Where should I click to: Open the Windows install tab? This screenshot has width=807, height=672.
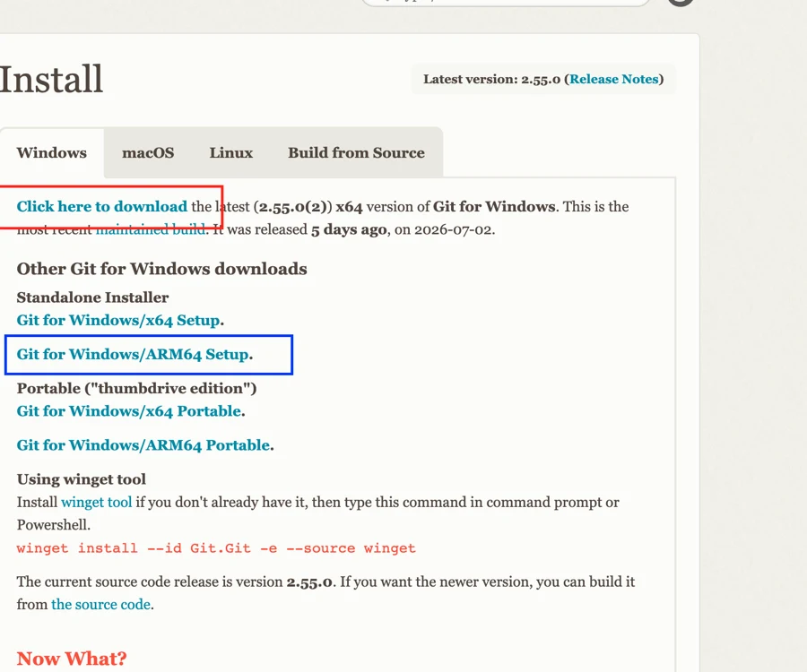[51, 152]
